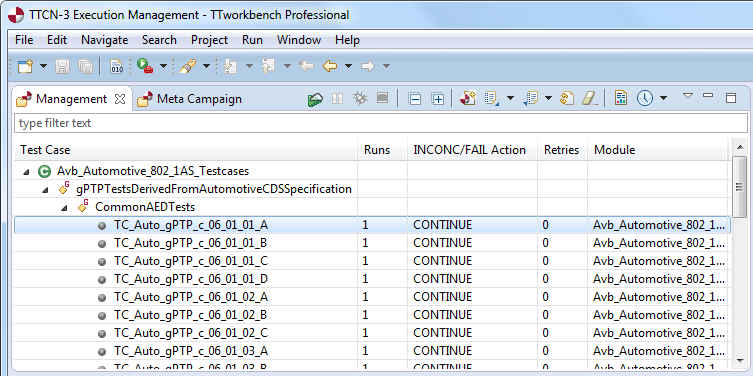Open the Back history dropdown arrow
753x376 pixels.
349,66
